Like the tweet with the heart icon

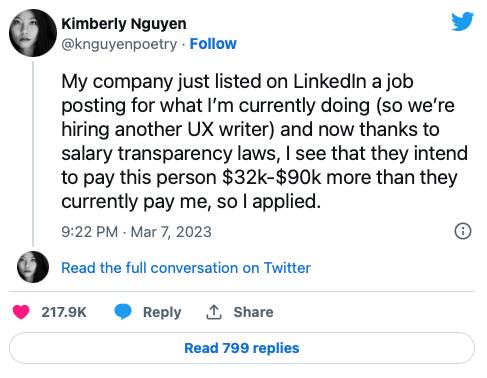(21, 312)
